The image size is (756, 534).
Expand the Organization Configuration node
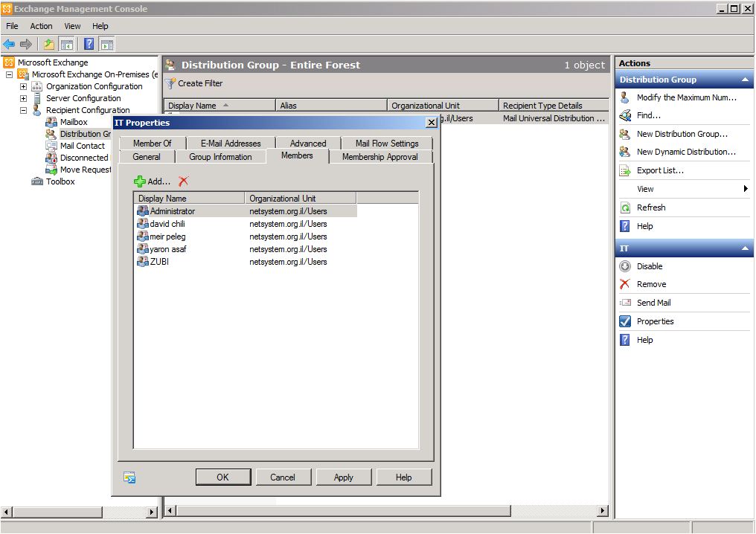(23, 87)
